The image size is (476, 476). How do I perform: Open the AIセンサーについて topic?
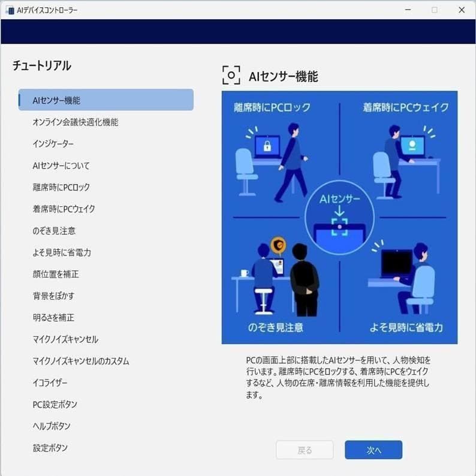coord(61,165)
